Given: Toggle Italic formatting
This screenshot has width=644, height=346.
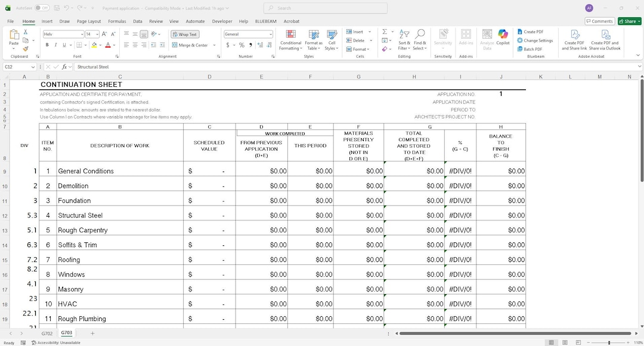Looking at the screenshot, I should pos(55,45).
